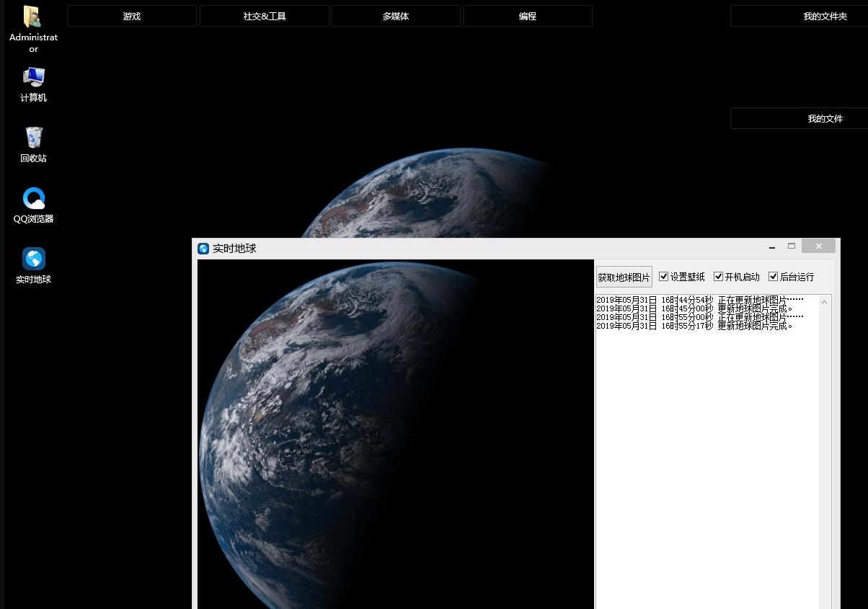Toggle the 开机启动 checkbox
Image resolution: width=868 pixels, height=609 pixels.
pyautogui.click(x=719, y=277)
